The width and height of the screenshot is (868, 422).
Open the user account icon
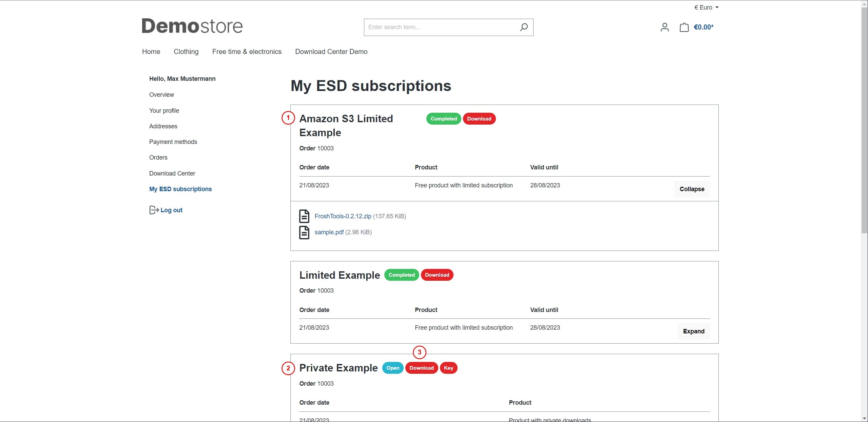pyautogui.click(x=664, y=27)
